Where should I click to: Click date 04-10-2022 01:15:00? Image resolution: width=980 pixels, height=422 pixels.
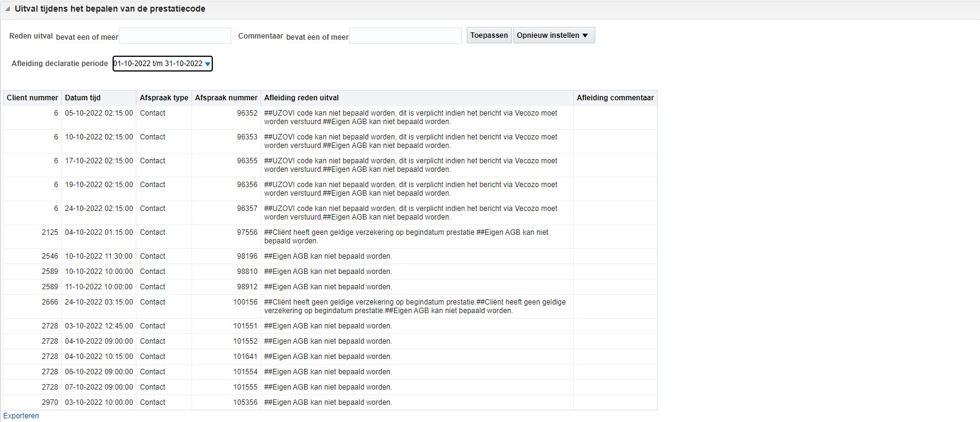(x=99, y=232)
